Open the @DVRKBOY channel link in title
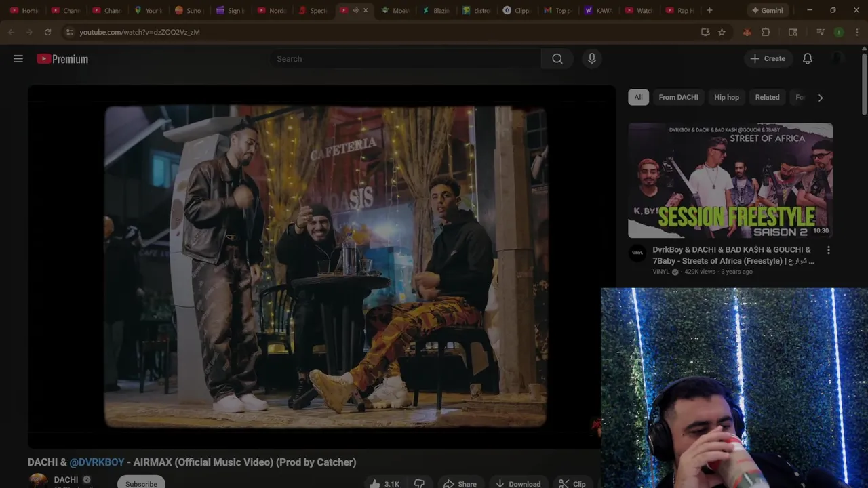 [x=97, y=462]
